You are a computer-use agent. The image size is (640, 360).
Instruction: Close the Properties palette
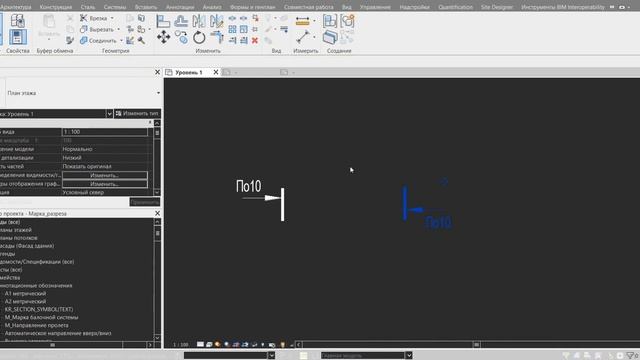pos(158,72)
